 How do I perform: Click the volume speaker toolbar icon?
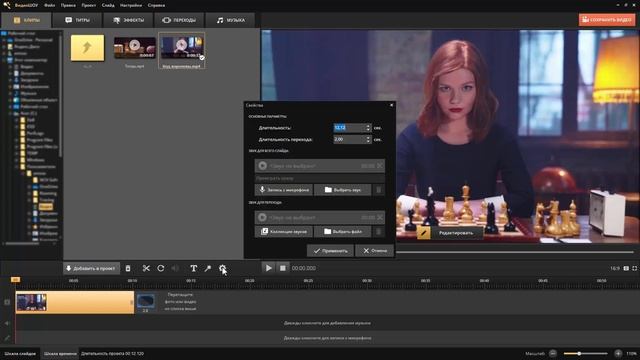[x=175, y=268]
